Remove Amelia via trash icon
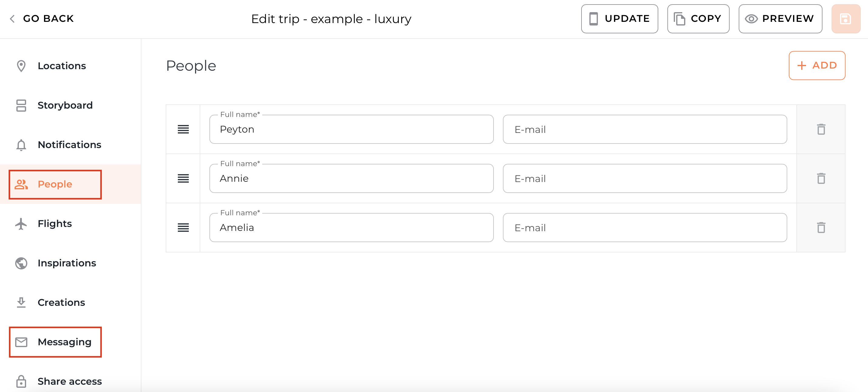Viewport: 868px width, 392px height. [821, 228]
